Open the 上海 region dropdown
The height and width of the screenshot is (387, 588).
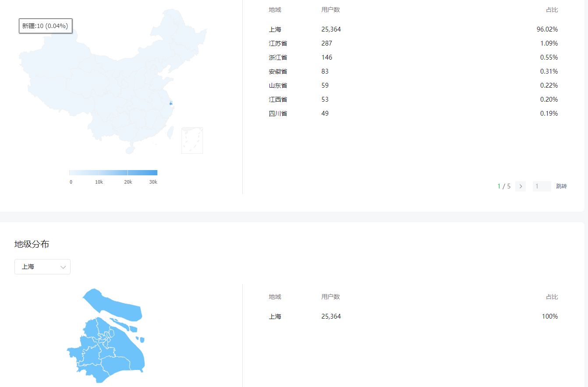(x=43, y=266)
